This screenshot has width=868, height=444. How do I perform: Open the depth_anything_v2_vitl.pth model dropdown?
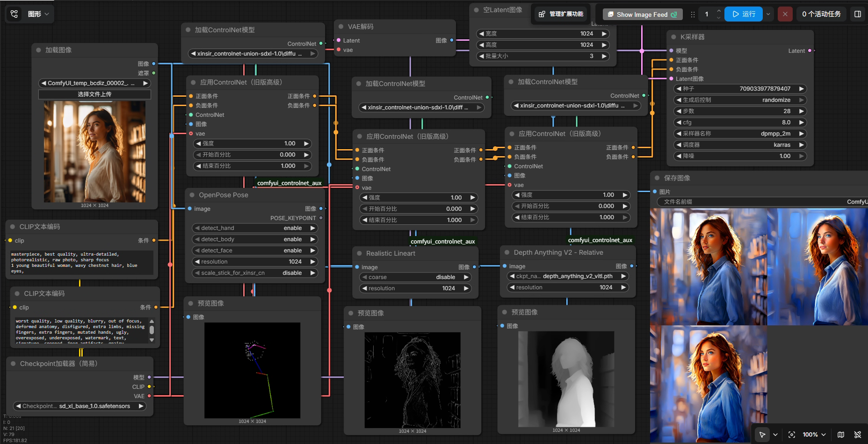tap(567, 276)
